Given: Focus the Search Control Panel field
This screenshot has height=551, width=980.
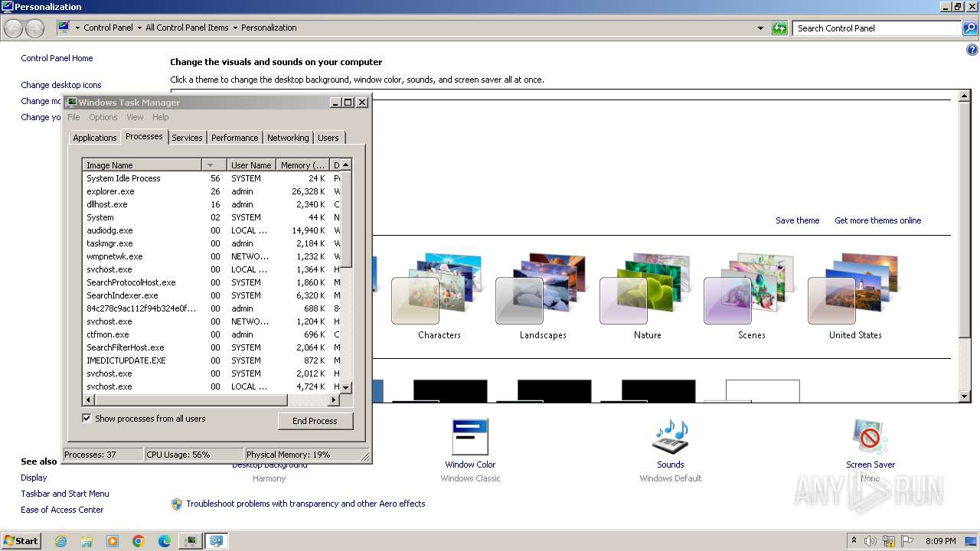Looking at the screenshot, I should pyautogui.click(x=877, y=28).
